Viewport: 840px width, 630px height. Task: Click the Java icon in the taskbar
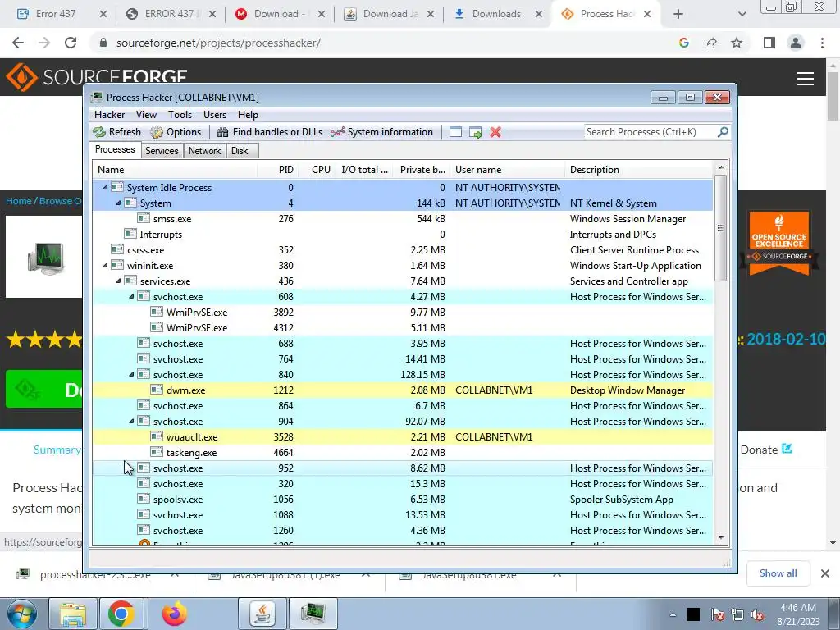click(262, 614)
